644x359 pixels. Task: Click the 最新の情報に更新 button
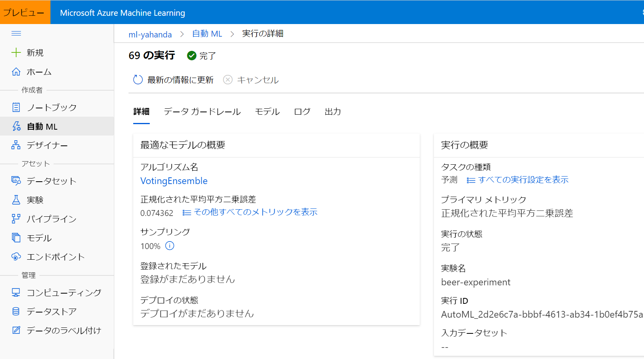coord(173,80)
